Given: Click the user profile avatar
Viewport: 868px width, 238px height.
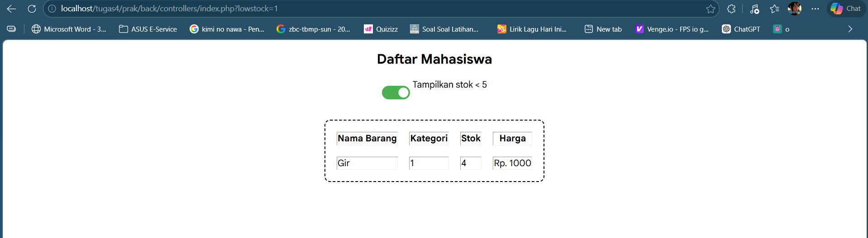Looking at the screenshot, I should click(x=795, y=9).
